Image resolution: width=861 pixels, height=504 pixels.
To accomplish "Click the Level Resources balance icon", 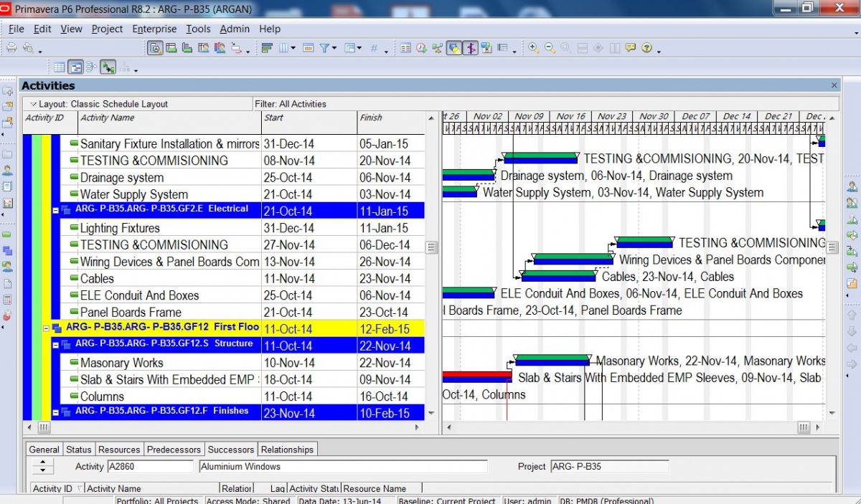I will pyautogui.click(x=437, y=48).
